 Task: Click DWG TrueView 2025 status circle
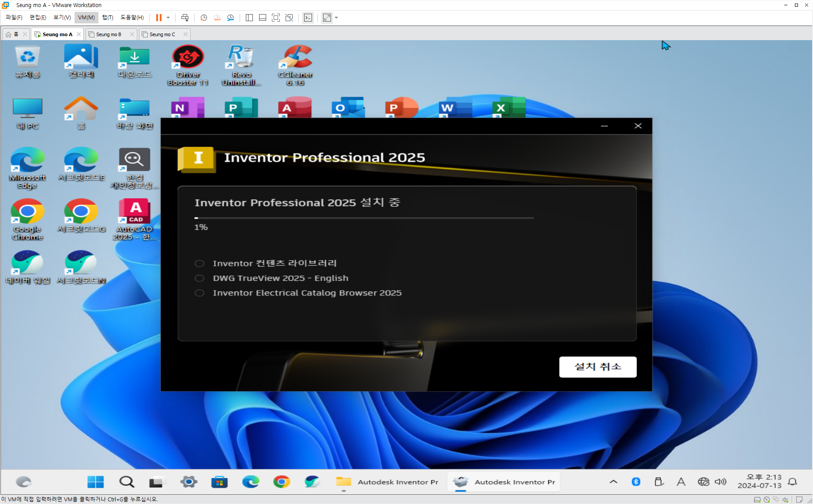[199, 278]
